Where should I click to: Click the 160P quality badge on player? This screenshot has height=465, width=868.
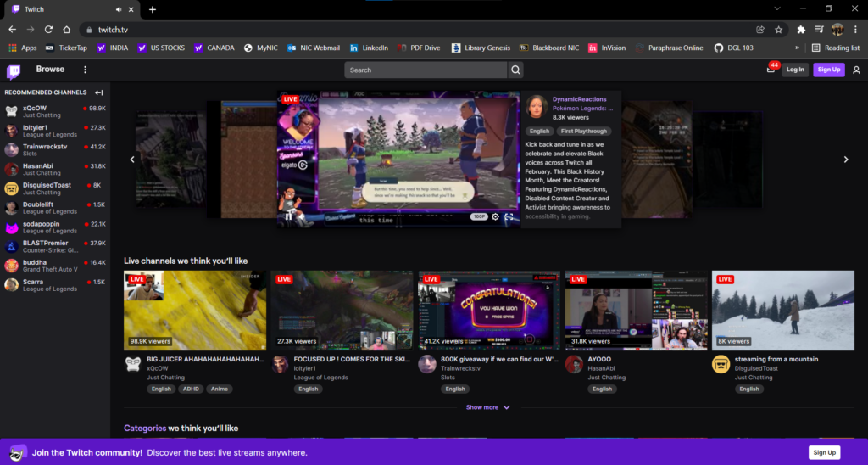tap(479, 216)
